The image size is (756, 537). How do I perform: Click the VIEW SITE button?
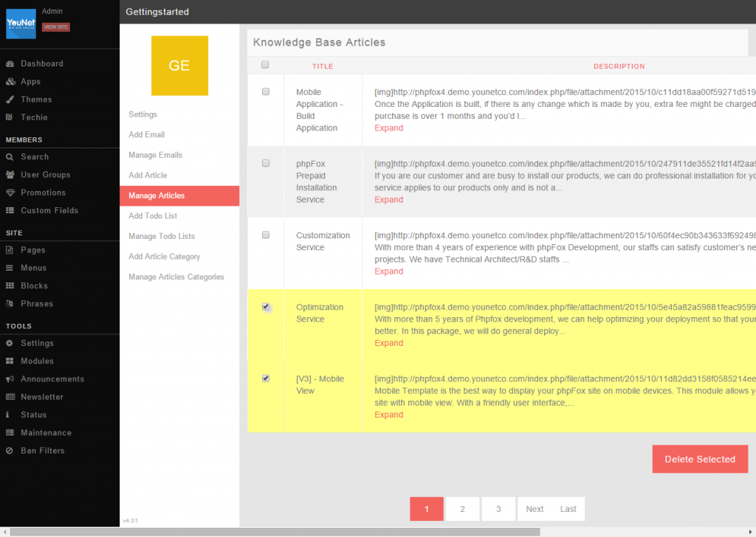56,27
